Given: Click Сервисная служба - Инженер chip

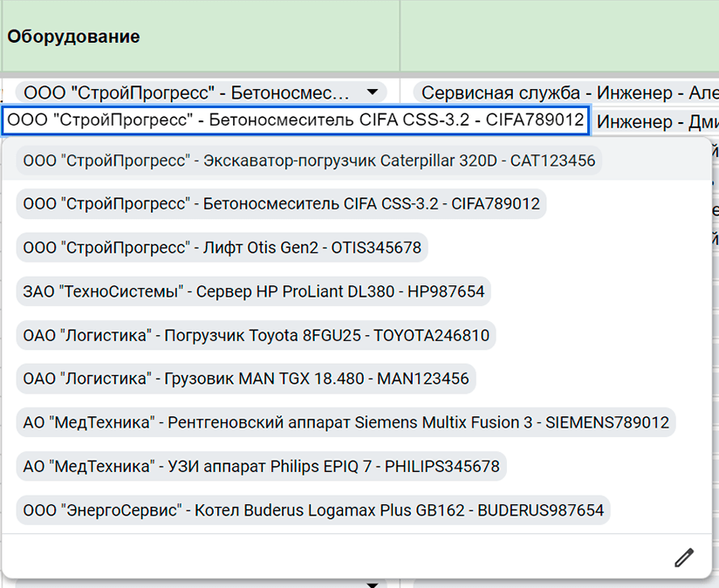Looking at the screenshot, I should [565, 93].
